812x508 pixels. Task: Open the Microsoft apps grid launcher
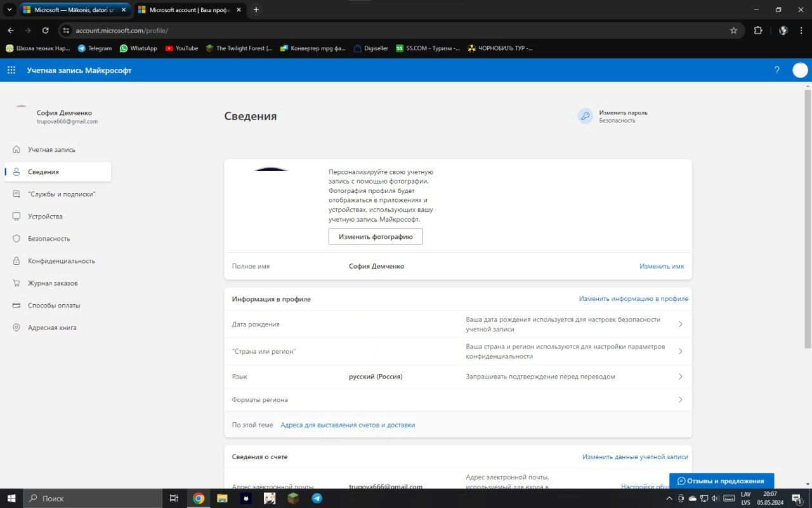(x=11, y=70)
